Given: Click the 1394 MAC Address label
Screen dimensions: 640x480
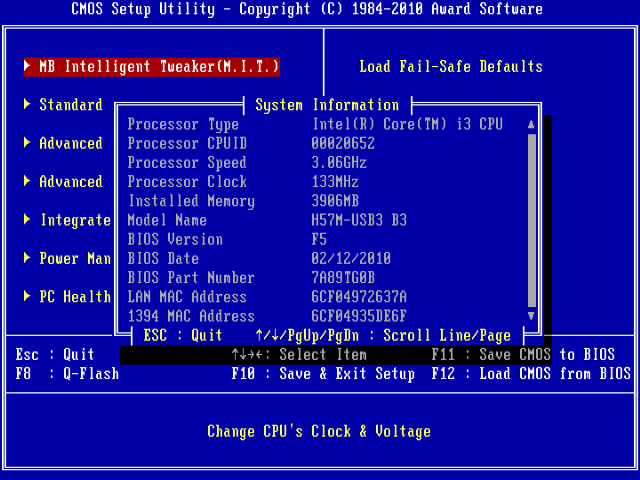Looking at the screenshot, I should pyautogui.click(x=191, y=316).
